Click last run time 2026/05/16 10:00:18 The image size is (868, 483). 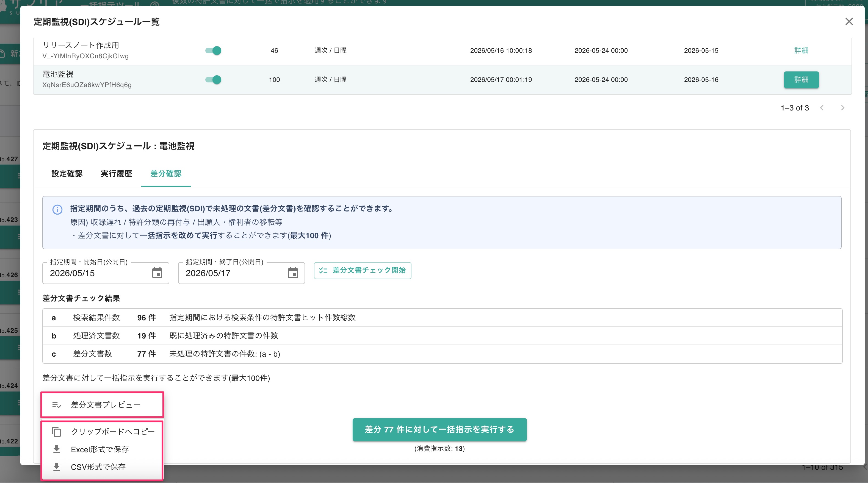[x=501, y=51]
